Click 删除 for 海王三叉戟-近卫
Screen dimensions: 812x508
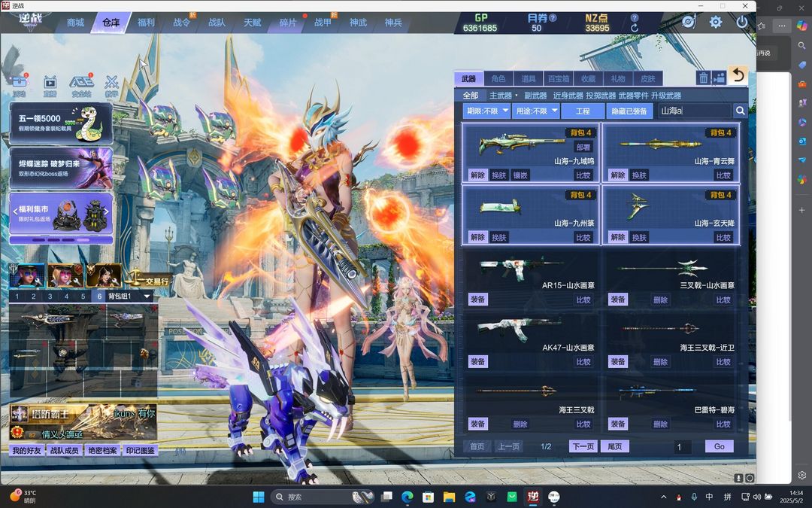coord(660,362)
